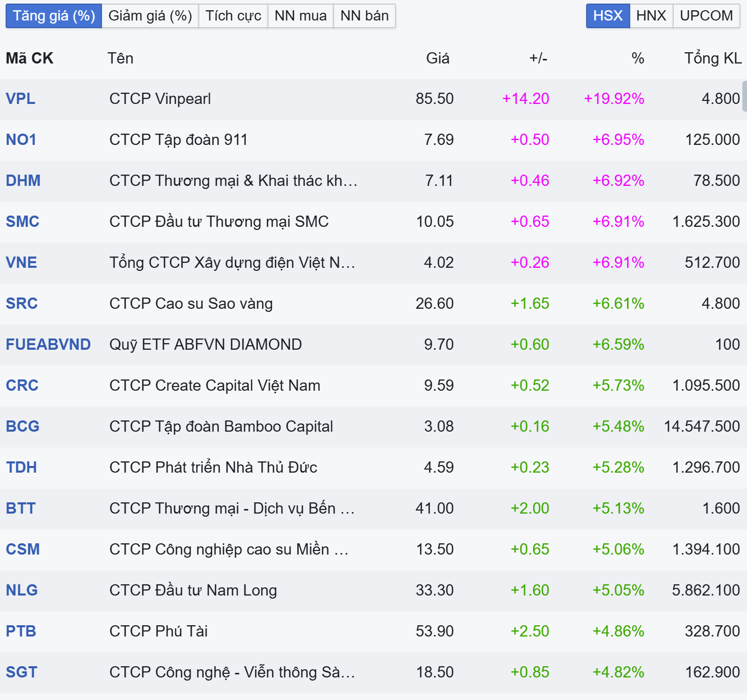747x700 pixels.
Task: Open the FUEABVND ETF ticker link
Action: [48, 344]
